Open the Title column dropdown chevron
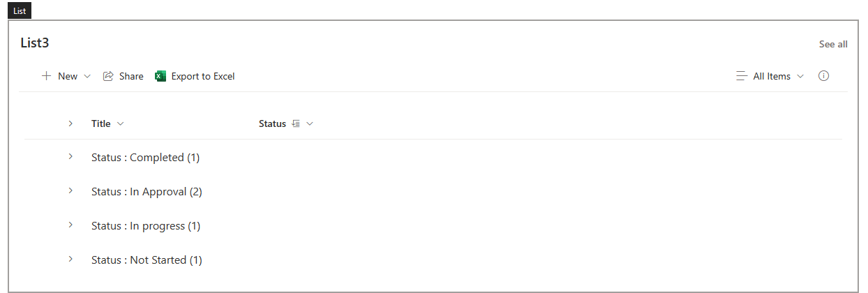Viewport: 868px width, 293px height. coord(121,123)
